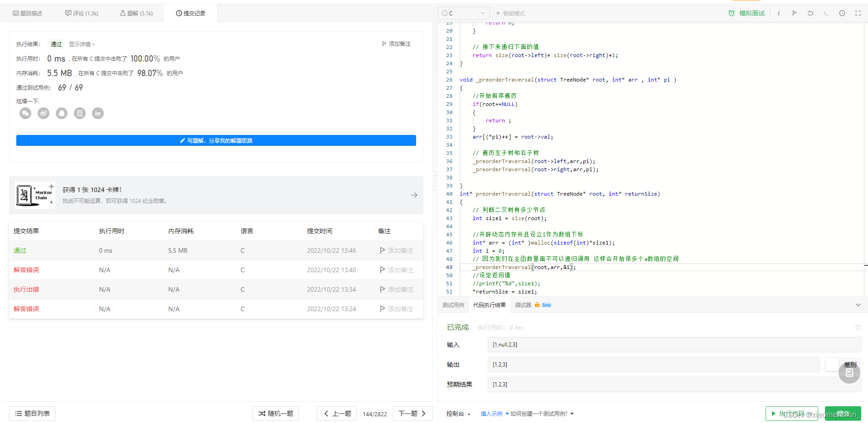The image size is (868, 423).
Task: Click 随机一题 random problem button
Action: point(276,413)
